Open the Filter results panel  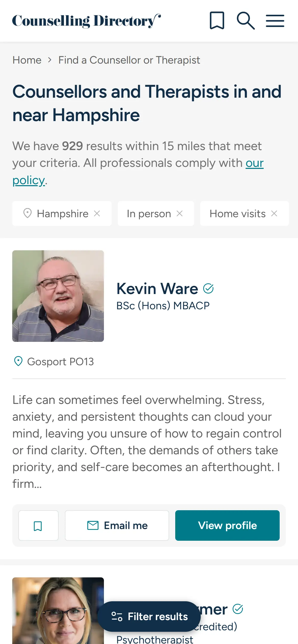(x=149, y=617)
